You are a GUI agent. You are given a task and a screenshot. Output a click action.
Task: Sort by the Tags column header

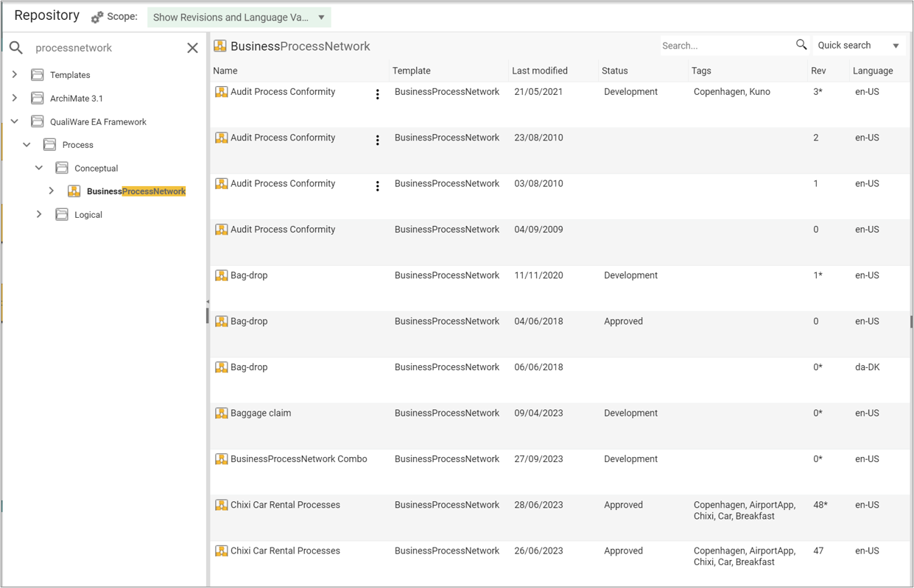[701, 71]
